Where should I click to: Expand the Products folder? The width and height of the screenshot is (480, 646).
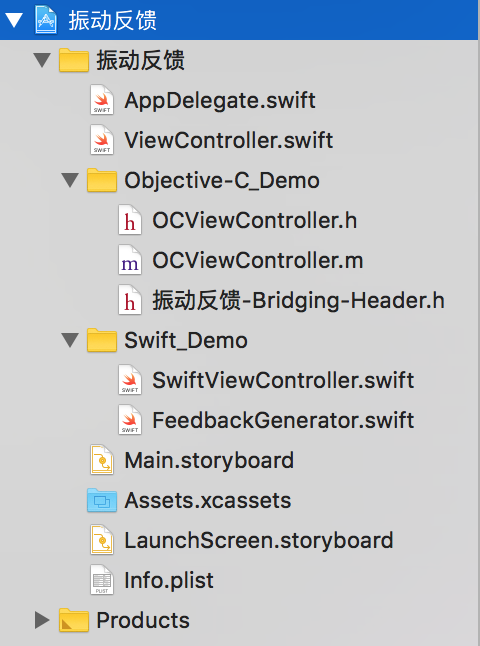pos(42,620)
